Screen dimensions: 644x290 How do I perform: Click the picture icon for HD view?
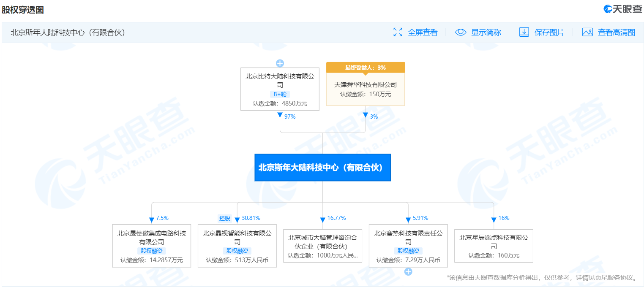[x=587, y=32]
